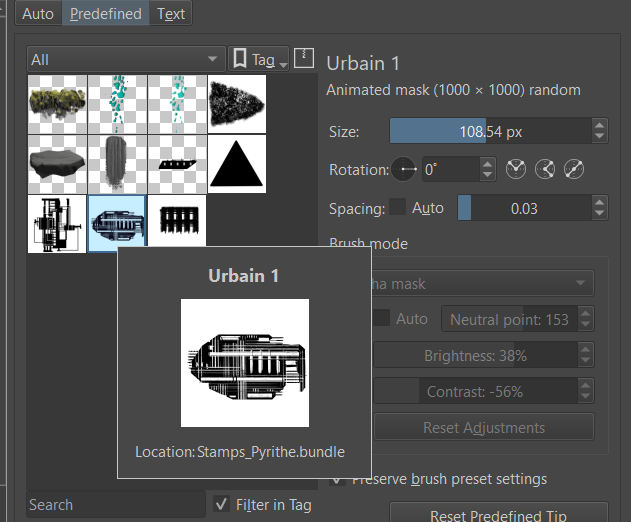Select the Urbain 1 brush tip thumbnail
The width and height of the screenshot is (631, 522).
[x=117, y=225]
